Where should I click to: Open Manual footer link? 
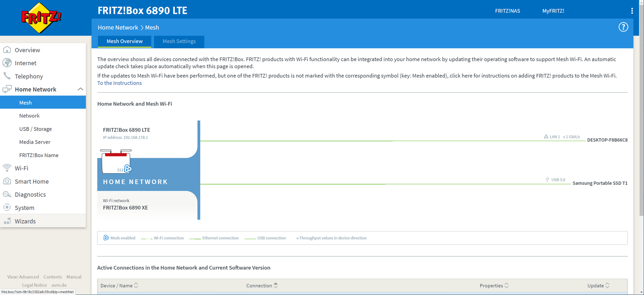click(74, 277)
